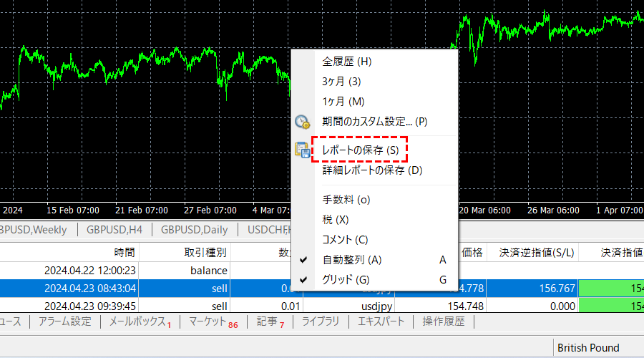Open 操作履歴 terminal tab
The image size is (644, 358).
pyautogui.click(x=444, y=321)
